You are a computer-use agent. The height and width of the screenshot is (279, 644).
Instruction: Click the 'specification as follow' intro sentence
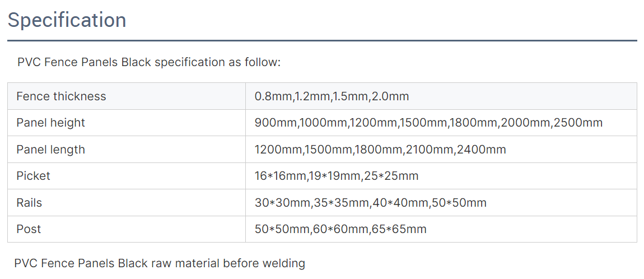click(148, 62)
